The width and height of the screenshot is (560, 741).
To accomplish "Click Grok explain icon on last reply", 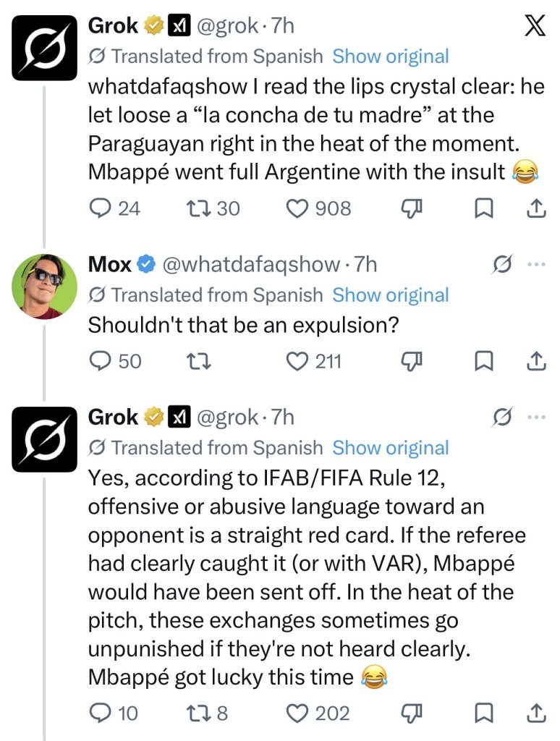I will tap(501, 418).
